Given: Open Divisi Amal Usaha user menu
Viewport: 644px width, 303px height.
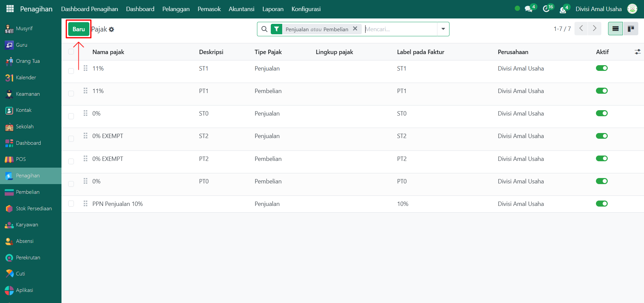Looking at the screenshot, I should click(x=598, y=9).
